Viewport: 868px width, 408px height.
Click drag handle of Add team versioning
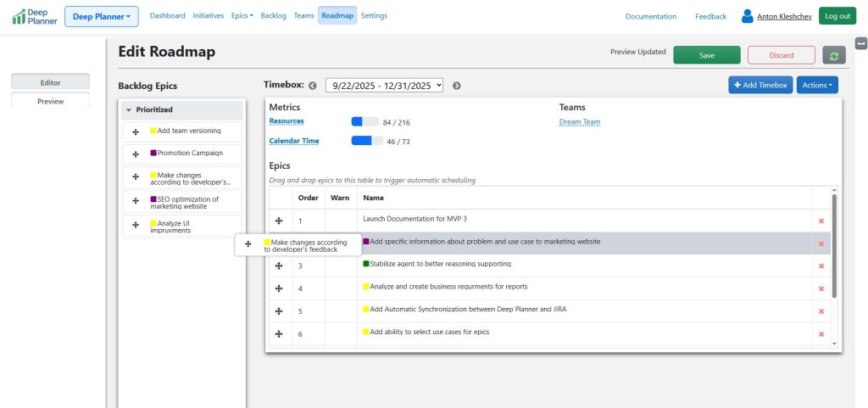(x=136, y=131)
